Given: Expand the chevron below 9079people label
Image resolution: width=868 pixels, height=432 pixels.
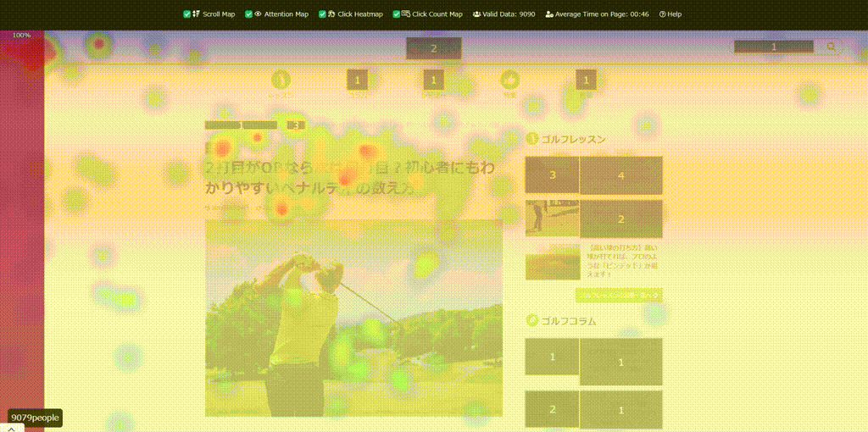Looking at the screenshot, I should click(12, 428).
